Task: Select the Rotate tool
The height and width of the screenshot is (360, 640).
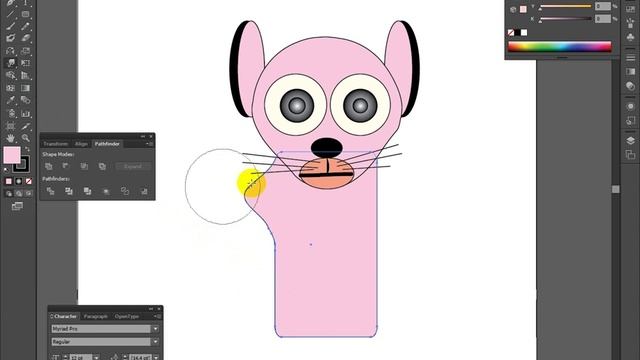Action: pos(11,51)
